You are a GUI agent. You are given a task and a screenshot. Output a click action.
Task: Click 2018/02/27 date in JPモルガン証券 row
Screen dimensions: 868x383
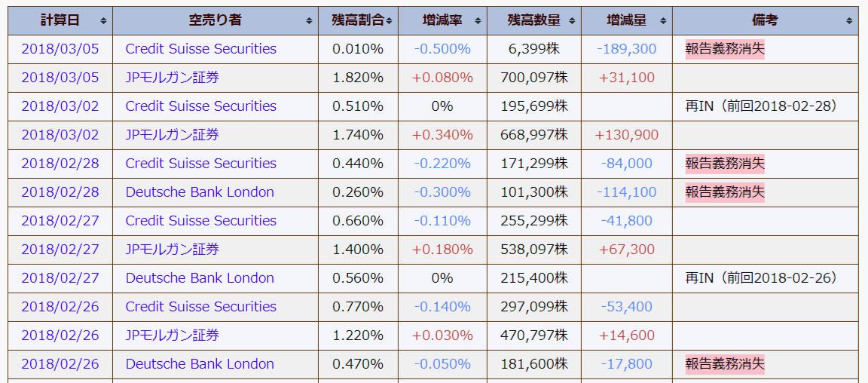60,250
